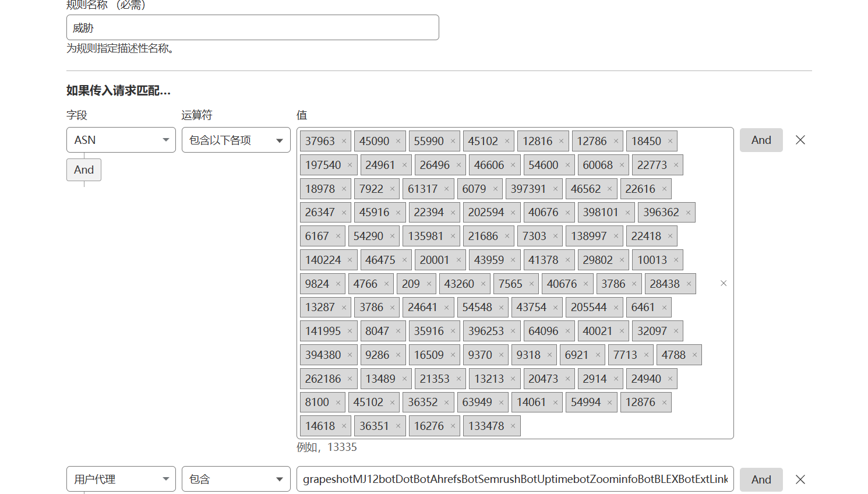868x494 pixels.
Task: Open the 包含以下各项 operator dropdown
Action: point(236,140)
